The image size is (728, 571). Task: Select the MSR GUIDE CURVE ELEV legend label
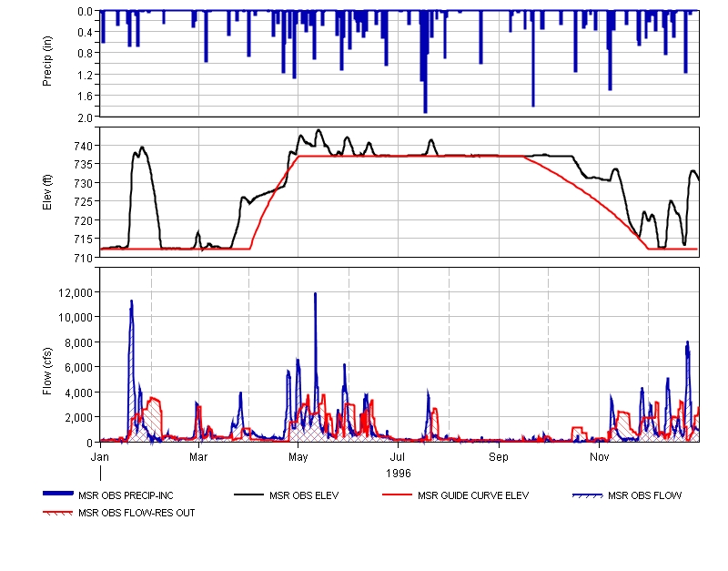472,495
